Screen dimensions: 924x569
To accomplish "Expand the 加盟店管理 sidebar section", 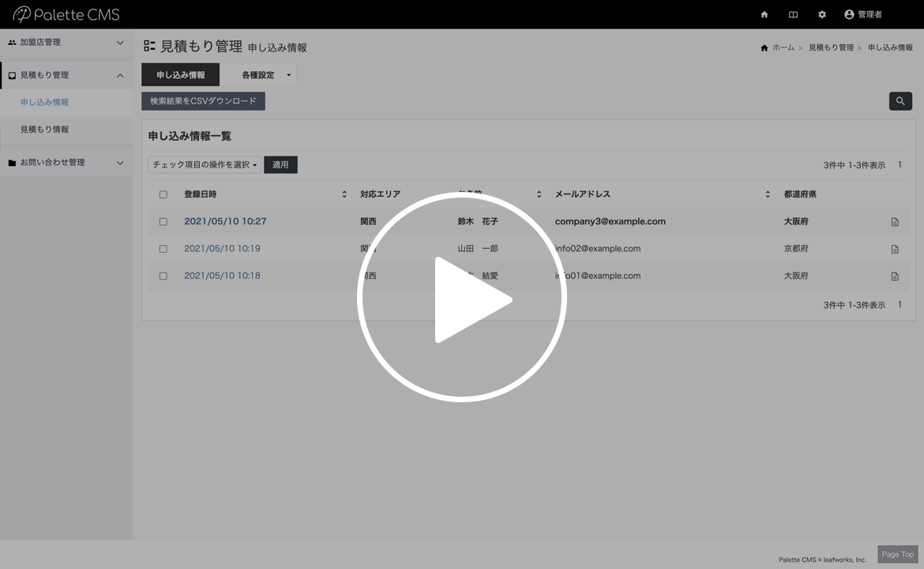I will pos(120,43).
